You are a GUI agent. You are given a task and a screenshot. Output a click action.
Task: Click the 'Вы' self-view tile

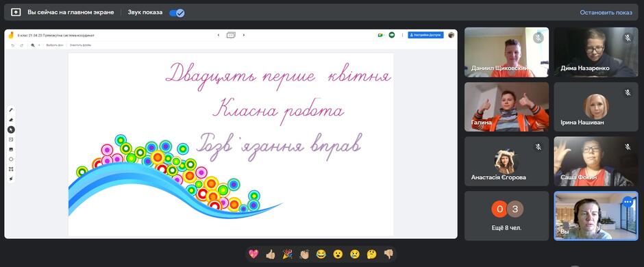click(x=596, y=216)
